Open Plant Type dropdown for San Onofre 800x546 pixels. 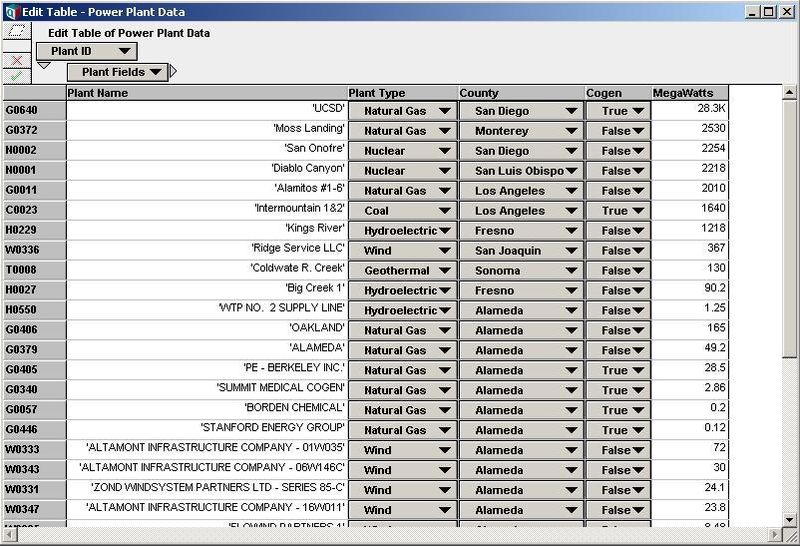coord(403,151)
